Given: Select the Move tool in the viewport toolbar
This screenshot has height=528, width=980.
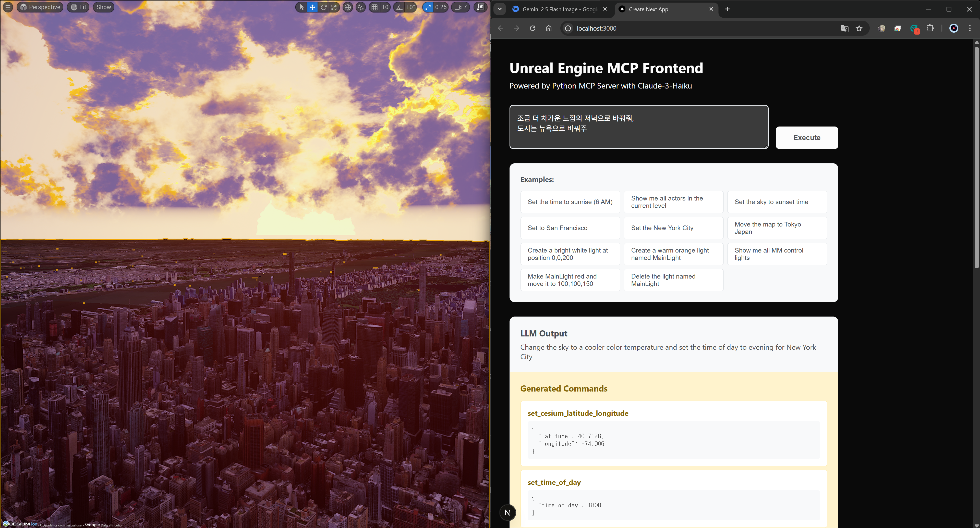Looking at the screenshot, I should 312,7.
